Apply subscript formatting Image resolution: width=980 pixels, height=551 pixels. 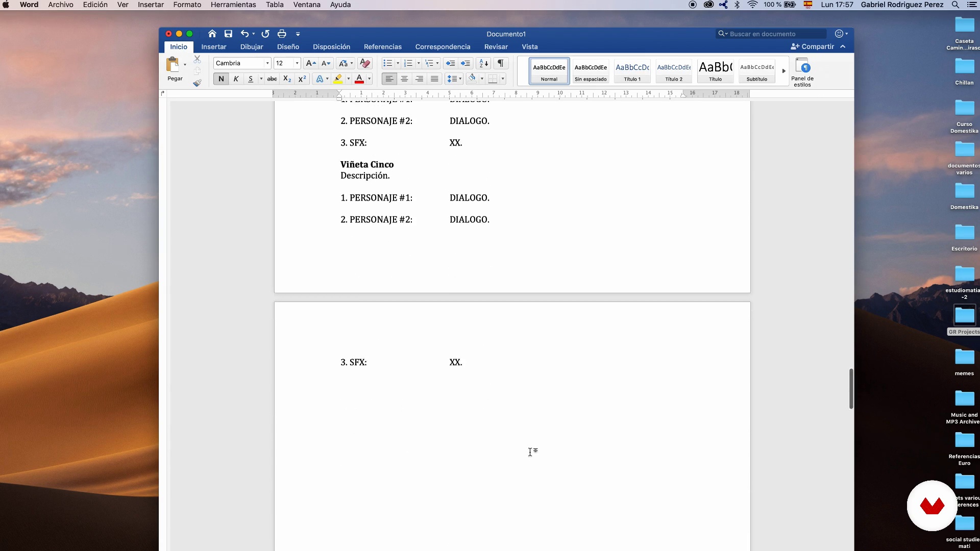(287, 79)
